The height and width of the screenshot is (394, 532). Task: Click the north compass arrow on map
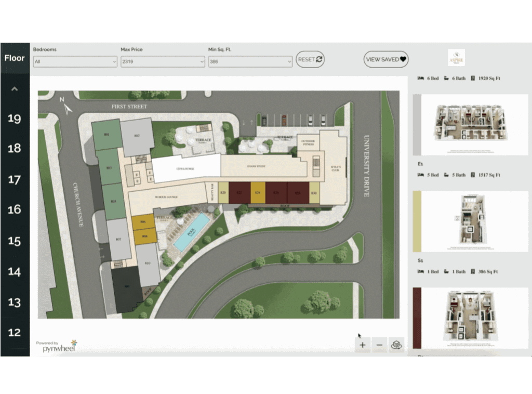[x=66, y=107]
